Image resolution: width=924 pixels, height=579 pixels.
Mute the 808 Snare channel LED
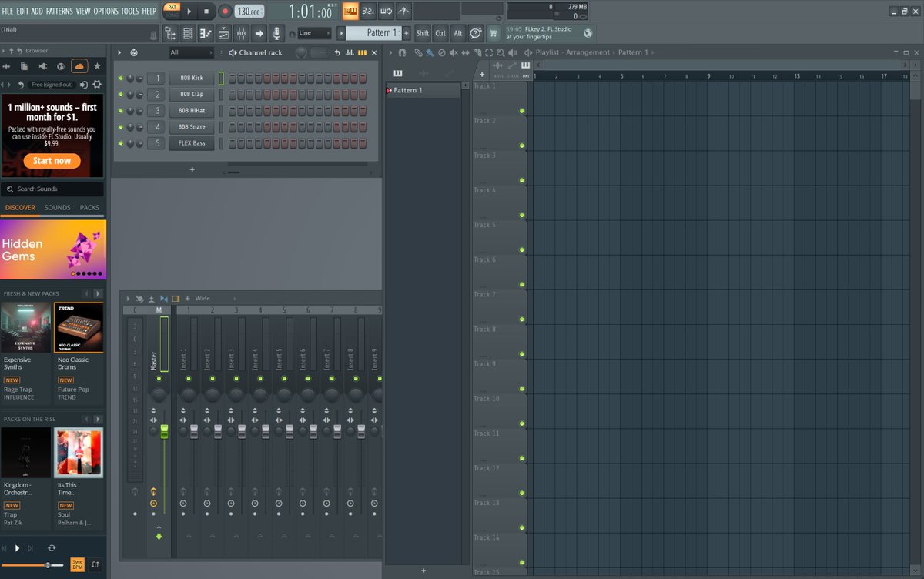[121, 127]
